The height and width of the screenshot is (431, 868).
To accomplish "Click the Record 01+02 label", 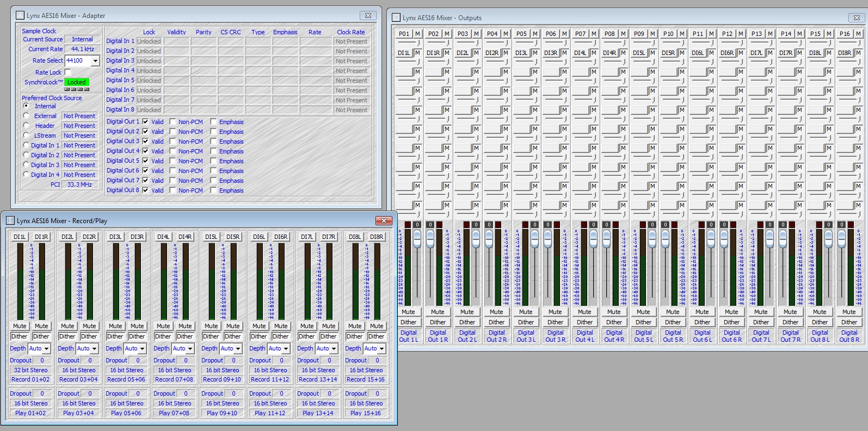I will click(x=30, y=379).
